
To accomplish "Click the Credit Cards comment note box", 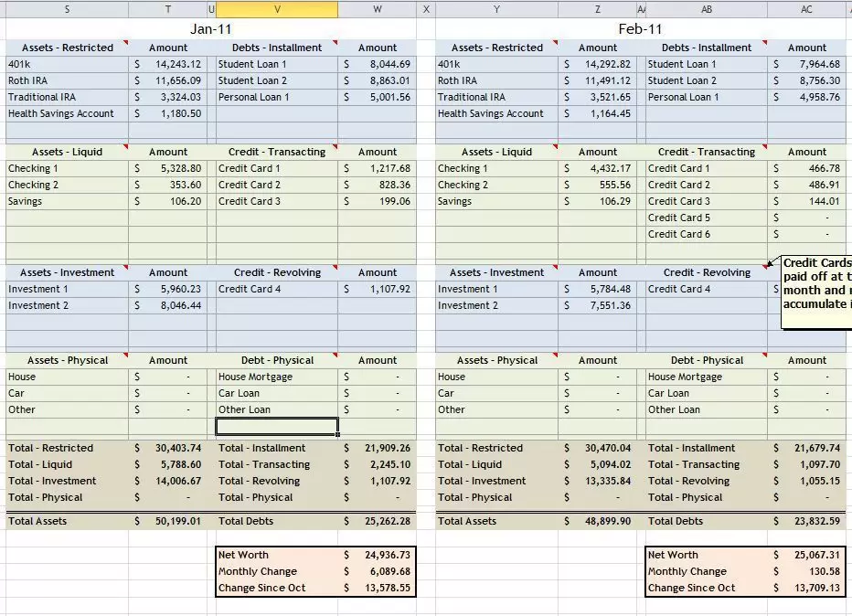I will click(816, 292).
